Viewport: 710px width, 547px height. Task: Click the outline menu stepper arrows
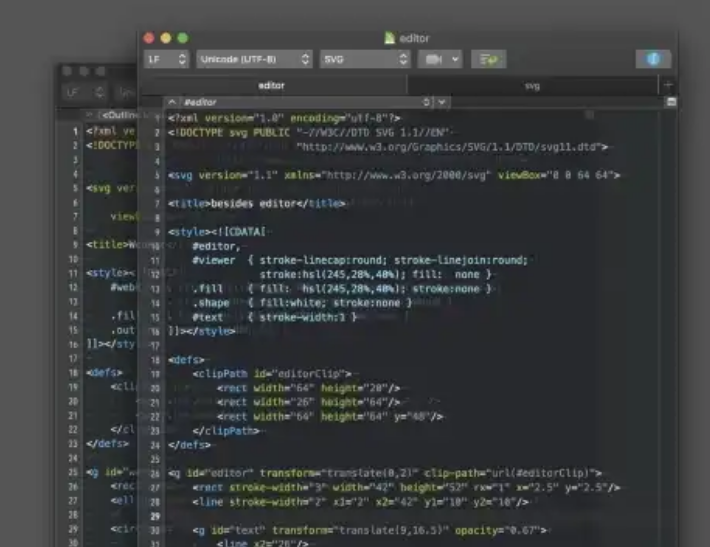coord(426,102)
